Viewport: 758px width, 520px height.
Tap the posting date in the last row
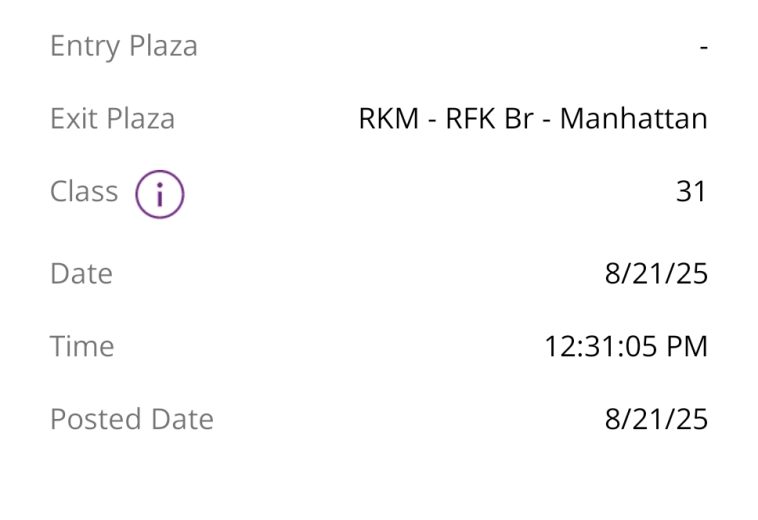point(656,418)
